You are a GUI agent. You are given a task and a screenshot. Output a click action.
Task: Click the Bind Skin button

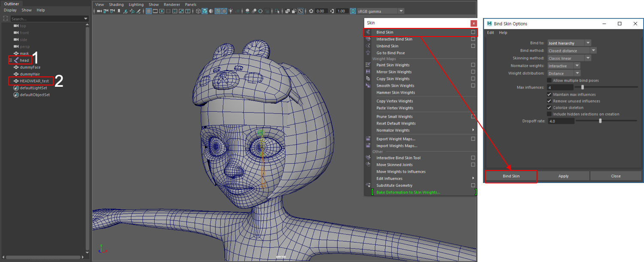pos(511,176)
